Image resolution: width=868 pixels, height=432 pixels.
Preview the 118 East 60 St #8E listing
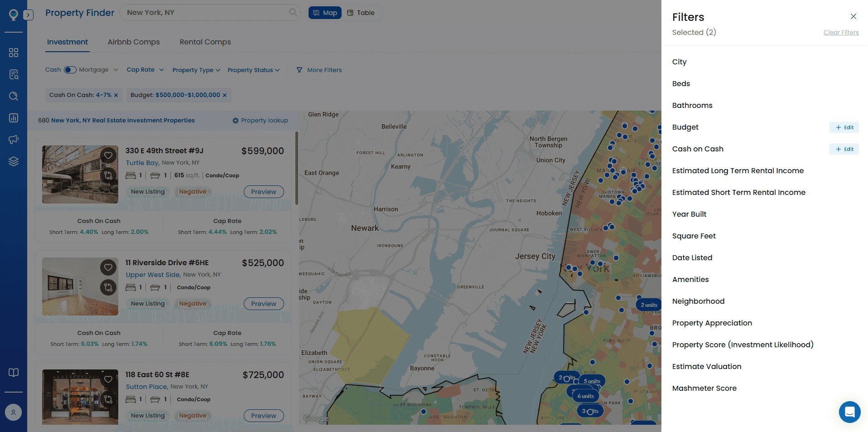(264, 416)
